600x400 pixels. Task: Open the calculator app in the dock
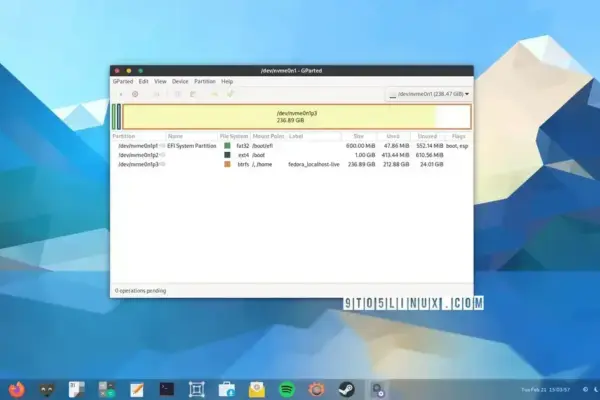pyautogui.click(x=106, y=390)
